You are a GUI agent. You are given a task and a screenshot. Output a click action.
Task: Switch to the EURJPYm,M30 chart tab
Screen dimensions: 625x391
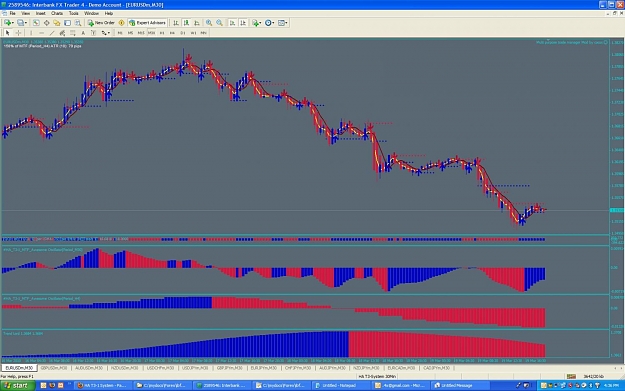tap(263, 368)
